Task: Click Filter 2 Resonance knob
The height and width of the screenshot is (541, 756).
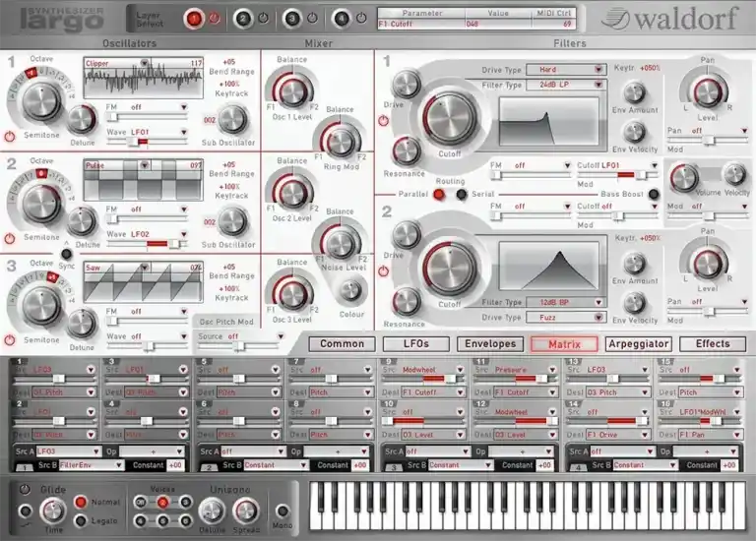Action: click(407, 302)
